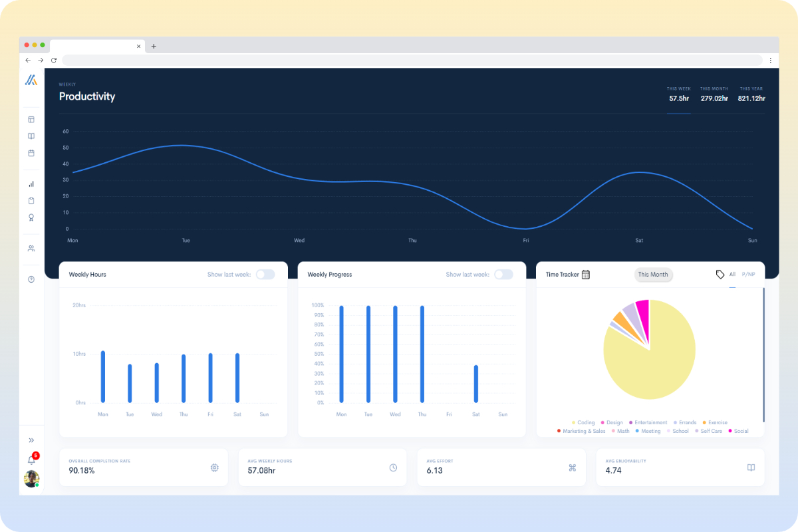This screenshot has height=532, width=798.
Task: Enable Show last week in Weekly Hours
Action: pos(265,274)
